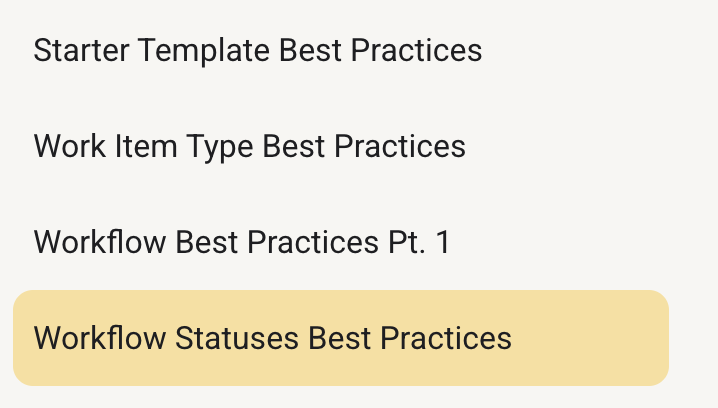Go to the Workflow Statuses Best Practices page
Viewport: 718px width, 408px height.
point(273,338)
